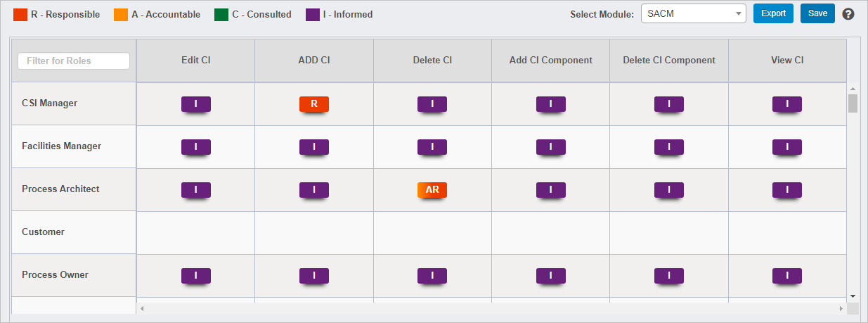Click the Export button
Viewport: 868px width, 323px height.
pyautogui.click(x=773, y=13)
